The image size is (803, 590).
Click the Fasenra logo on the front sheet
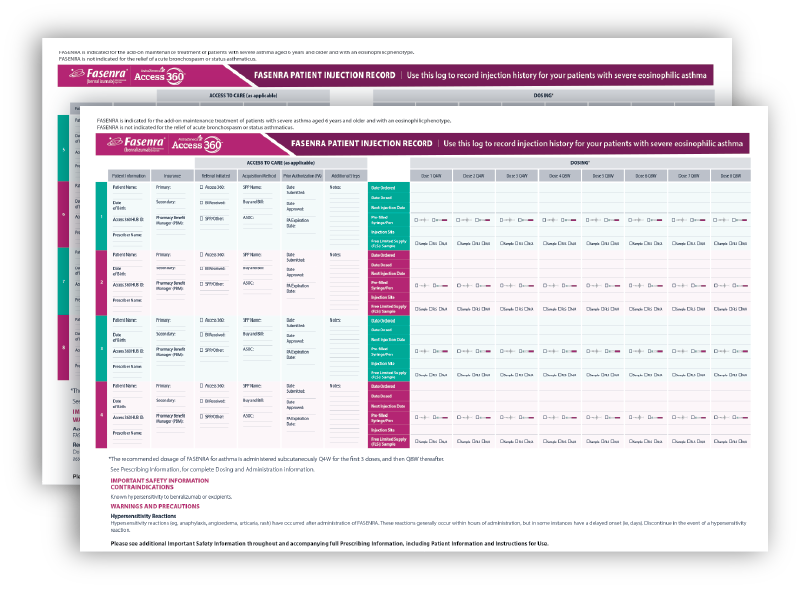click(x=136, y=144)
